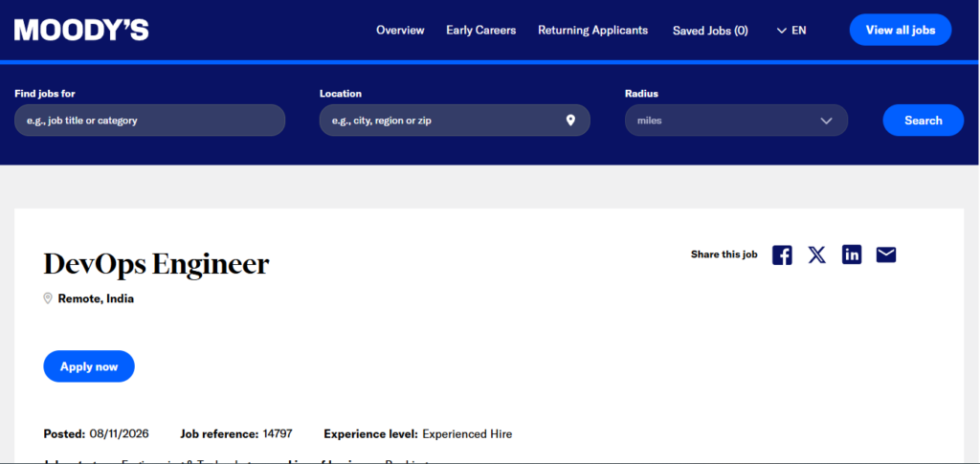Share job via email icon

pos(886,254)
